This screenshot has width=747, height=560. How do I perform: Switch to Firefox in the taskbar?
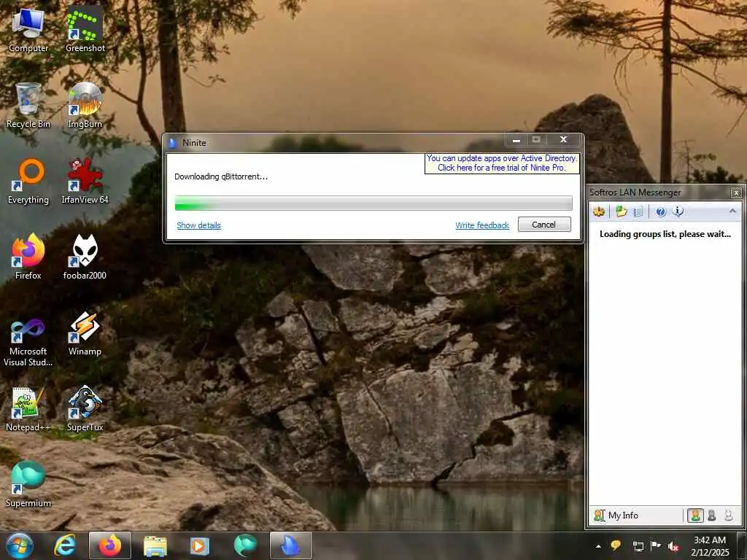click(x=109, y=545)
